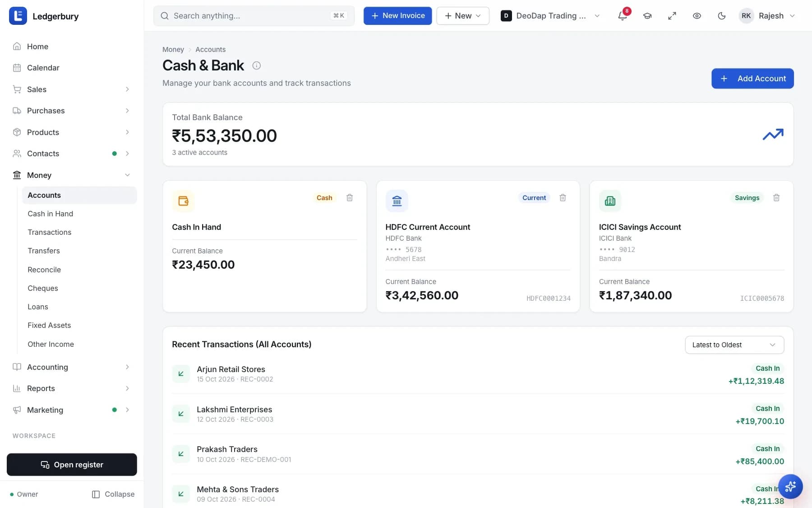Click the info icon beside Cash & Bank
Image resolution: width=812 pixels, height=508 pixels.
click(256, 65)
